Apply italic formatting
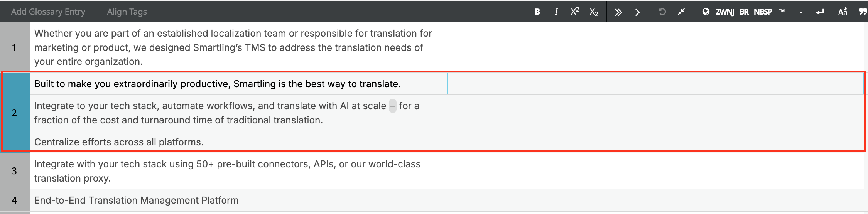868x214 pixels. click(556, 12)
